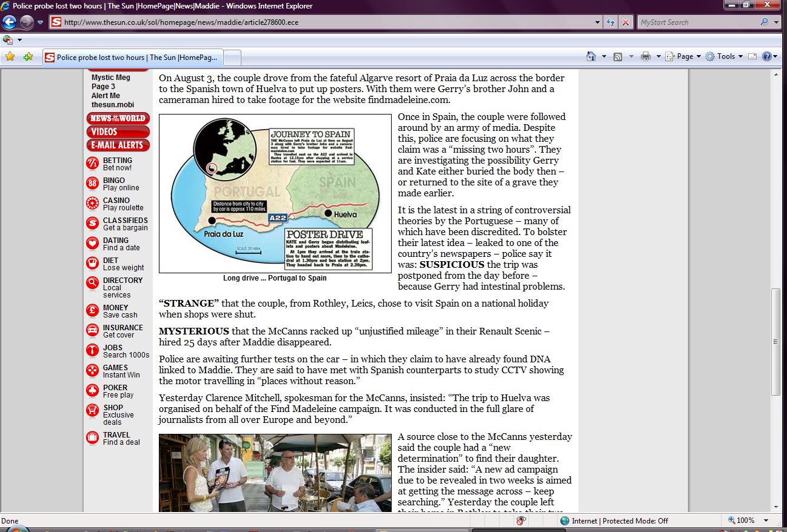This screenshot has width=787, height=532.
Task: Open the Help question mark icon
Action: (x=767, y=56)
